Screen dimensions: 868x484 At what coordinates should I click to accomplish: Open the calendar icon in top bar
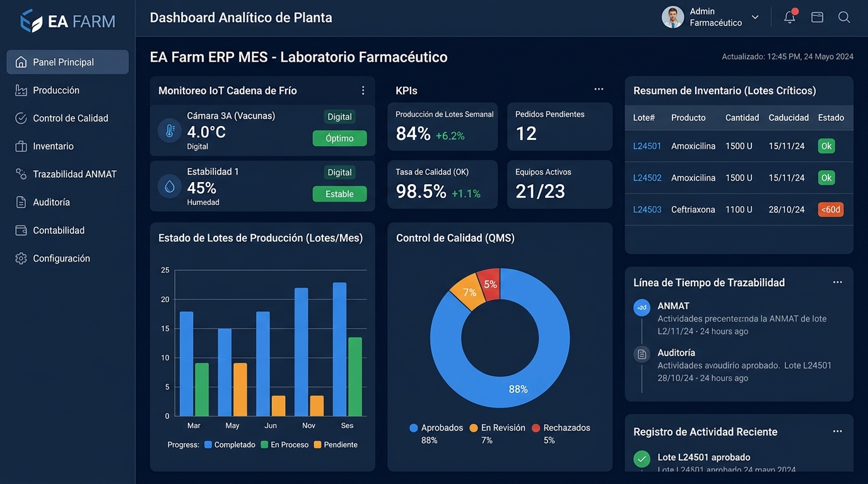pyautogui.click(x=817, y=17)
